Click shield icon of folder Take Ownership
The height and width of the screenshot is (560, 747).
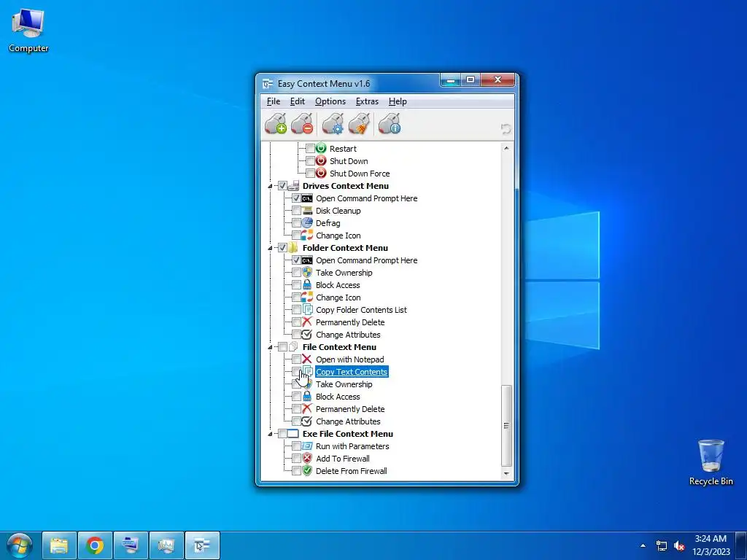click(307, 273)
